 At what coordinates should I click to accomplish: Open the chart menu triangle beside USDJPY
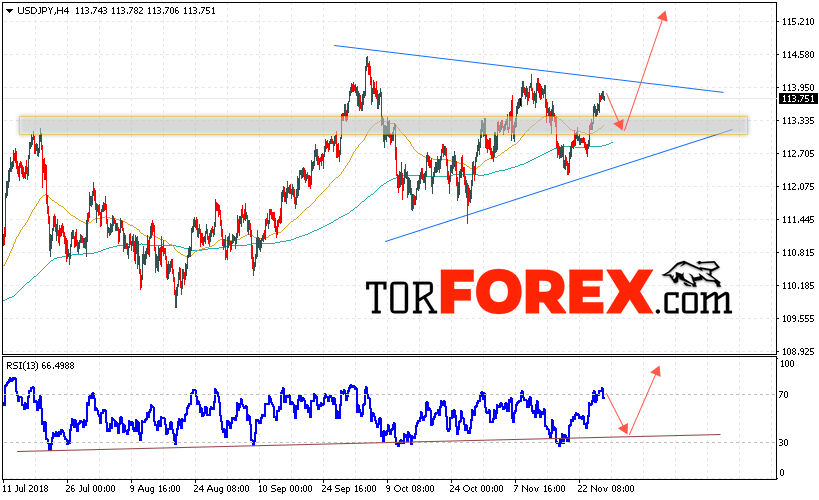pos(9,10)
